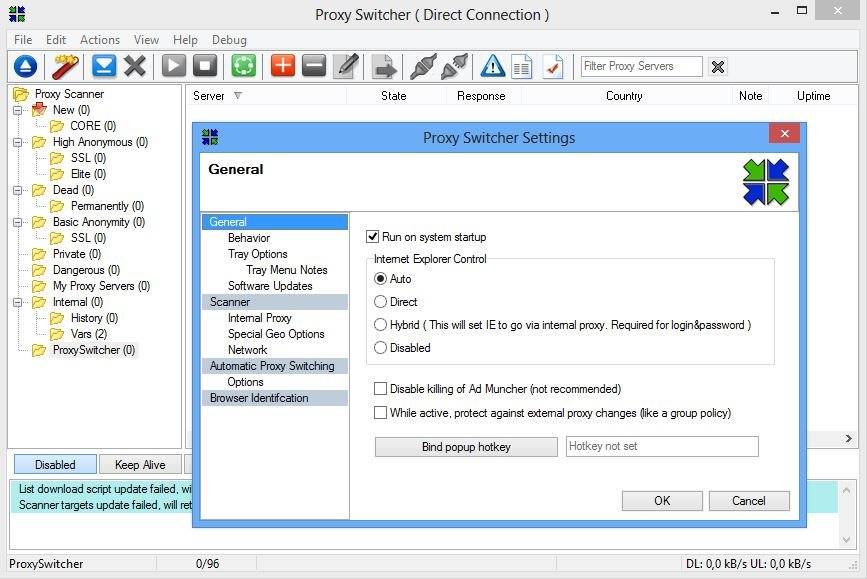The width and height of the screenshot is (867, 579).
Task: Collapse the Dead folder tree node
Action: (x=18, y=190)
